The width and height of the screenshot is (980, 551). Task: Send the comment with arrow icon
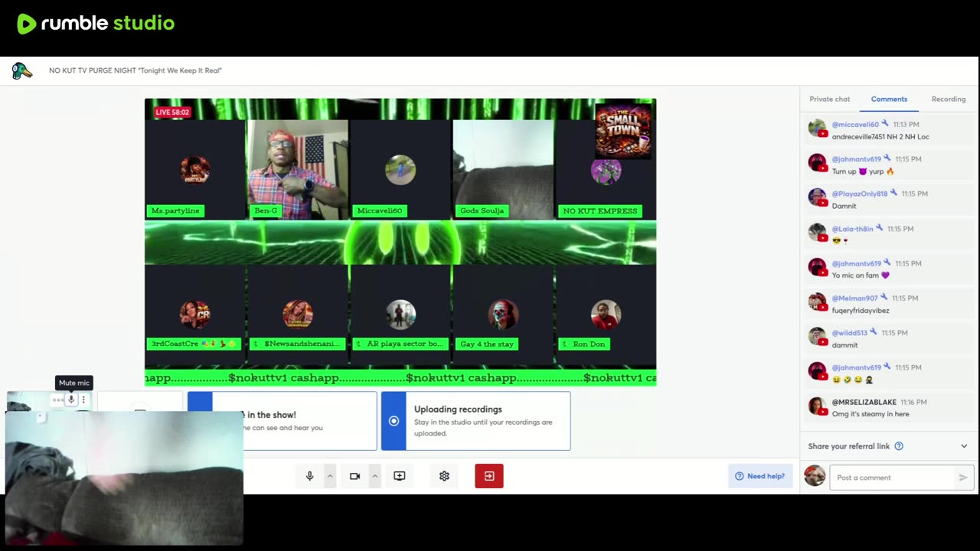point(963,478)
